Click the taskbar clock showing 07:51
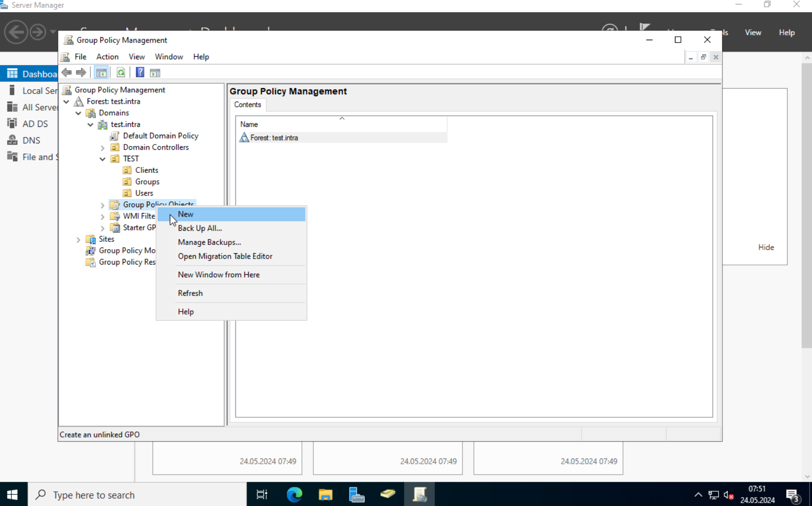Viewport: 812px width, 506px height. point(757,495)
